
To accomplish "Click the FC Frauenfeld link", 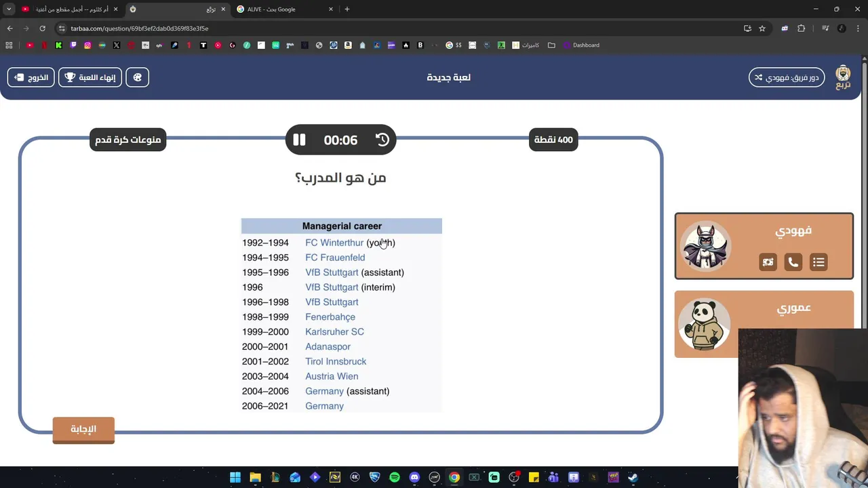I will (335, 258).
